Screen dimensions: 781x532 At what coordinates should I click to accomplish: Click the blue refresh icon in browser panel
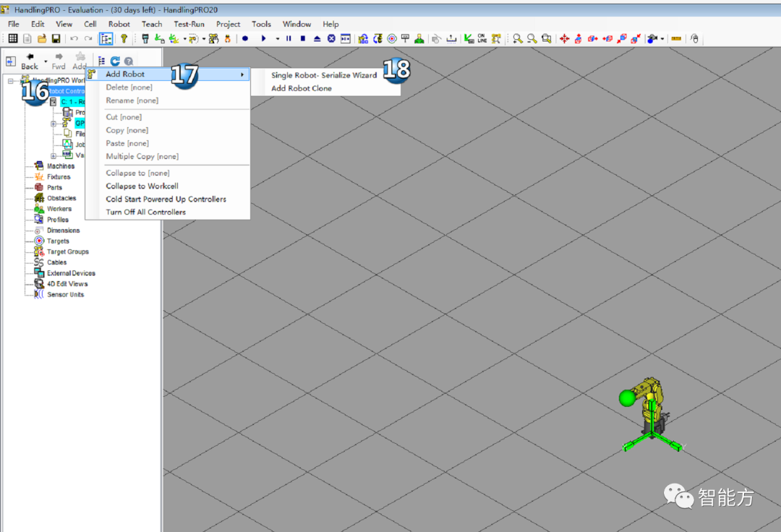pyautogui.click(x=115, y=61)
